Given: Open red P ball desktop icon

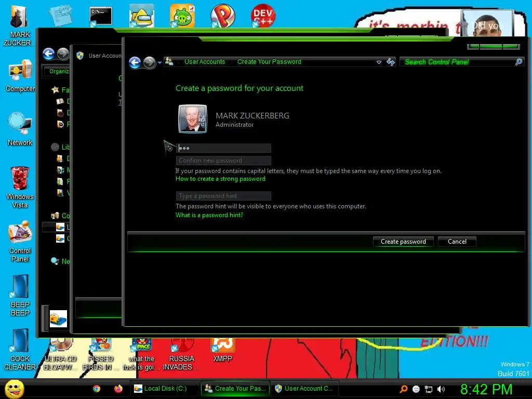Looking at the screenshot, I should (x=222, y=16).
